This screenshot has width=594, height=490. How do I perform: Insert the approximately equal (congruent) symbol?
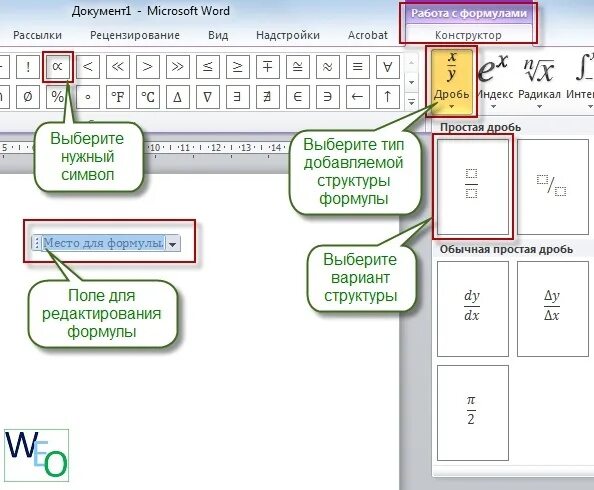[298, 67]
